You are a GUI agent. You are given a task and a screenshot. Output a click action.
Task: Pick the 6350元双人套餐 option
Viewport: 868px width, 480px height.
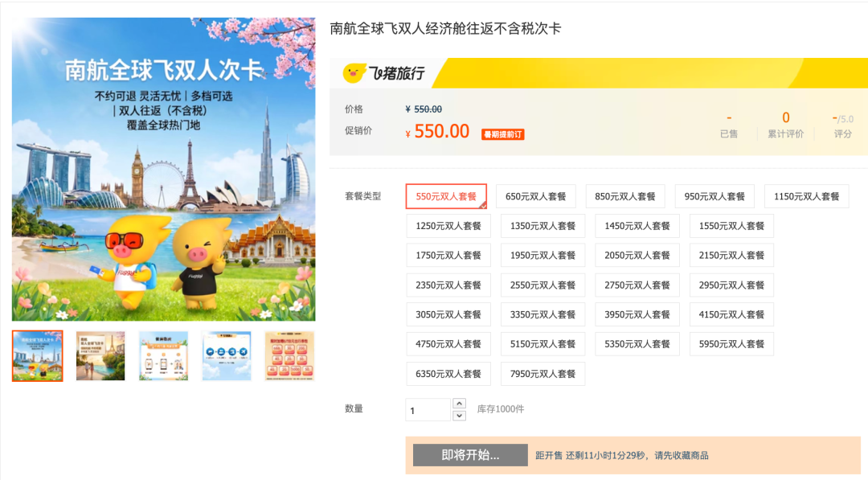pyautogui.click(x=448, y=374)
